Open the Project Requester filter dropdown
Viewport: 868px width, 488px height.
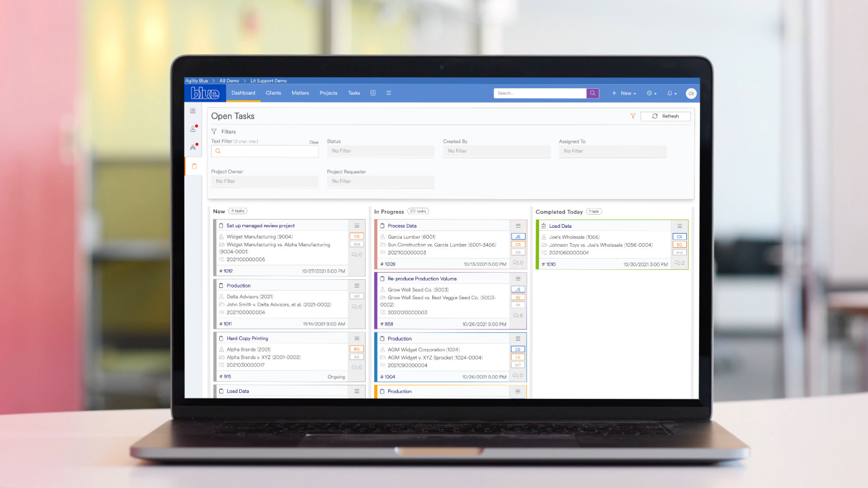[381, 181]
